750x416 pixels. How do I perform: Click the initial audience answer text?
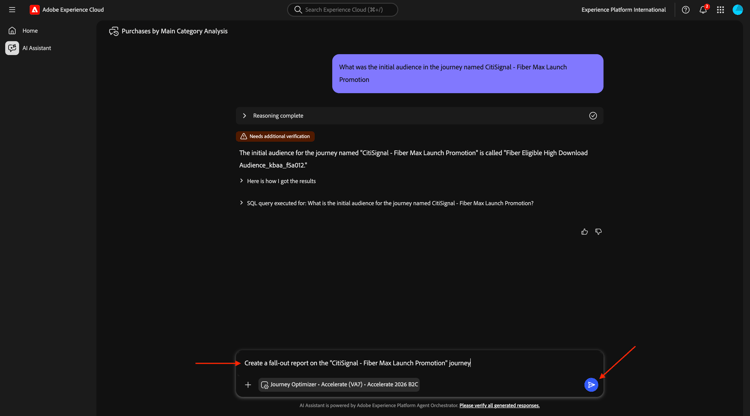coord(413,159)
